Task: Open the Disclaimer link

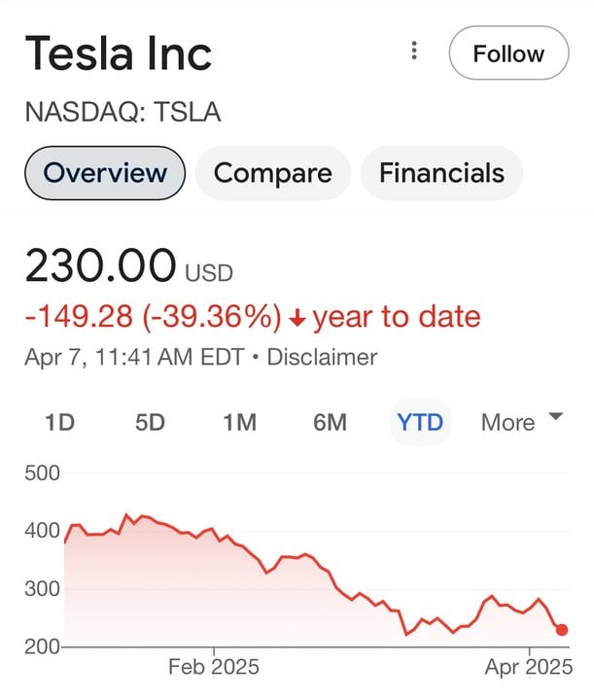Action: tap(322, 357)
